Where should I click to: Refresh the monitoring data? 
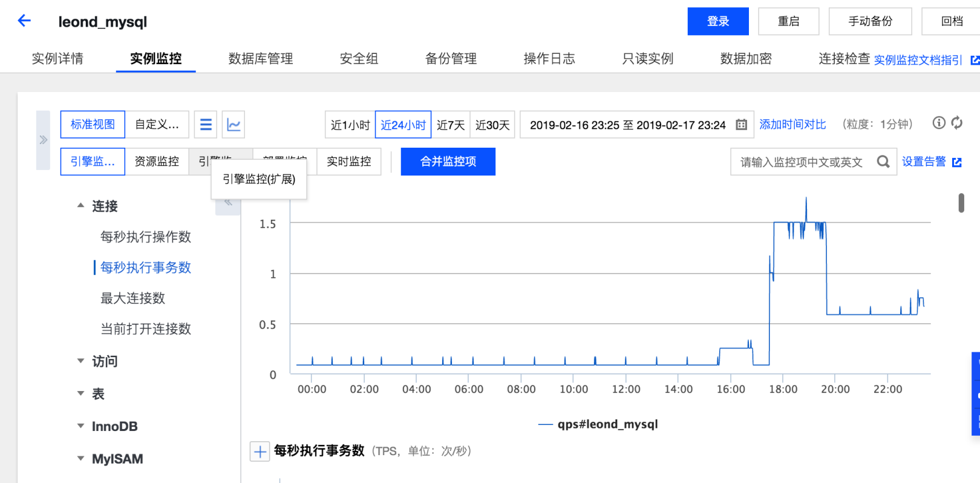click(x=957, y=123)
